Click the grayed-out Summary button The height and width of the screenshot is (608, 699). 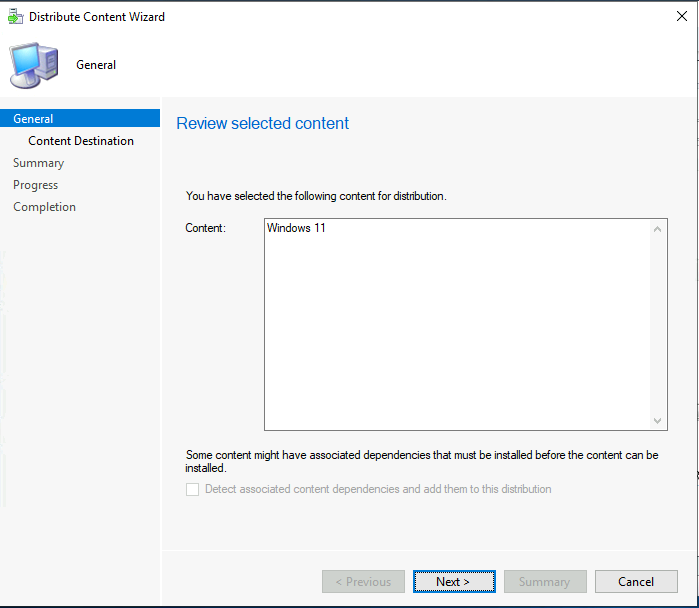[545, 582]
